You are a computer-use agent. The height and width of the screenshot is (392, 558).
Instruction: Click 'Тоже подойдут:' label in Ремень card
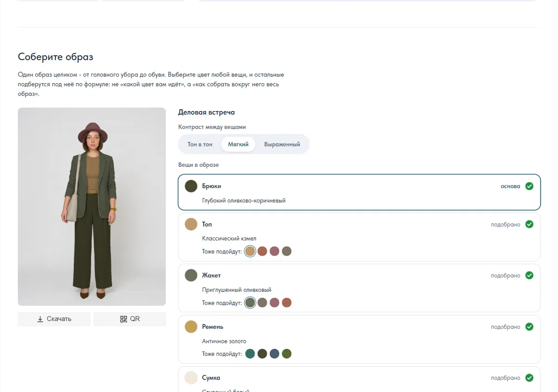point(222,354)
